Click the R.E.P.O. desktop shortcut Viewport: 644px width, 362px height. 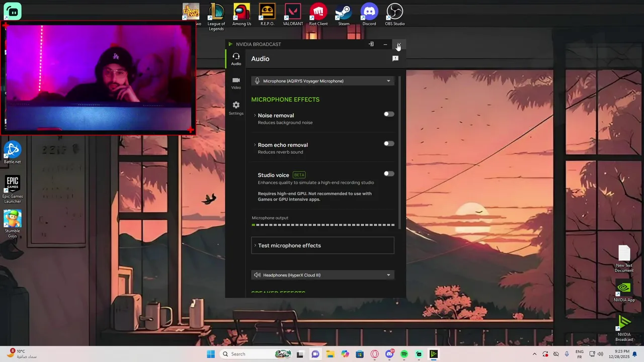(267, 15)
